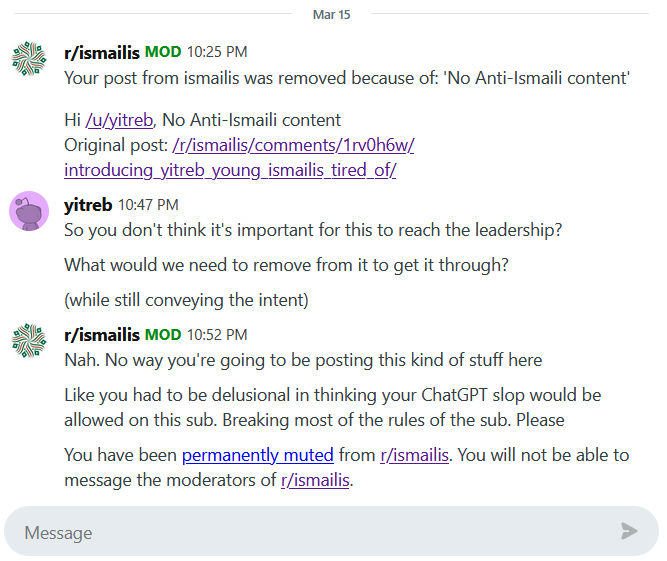The height and width of the screenshot is (561, 667).
Task: Click the 10:25 PM message timestamp
Action: (x=217, y=52)
